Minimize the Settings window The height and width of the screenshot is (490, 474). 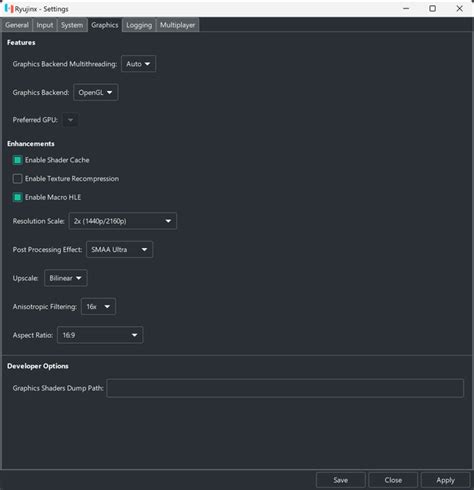406,9
